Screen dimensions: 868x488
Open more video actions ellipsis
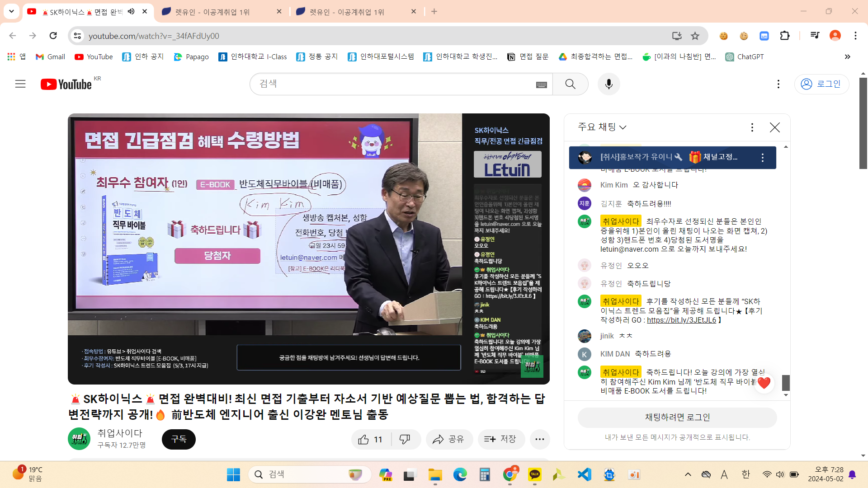coord(539,439)
